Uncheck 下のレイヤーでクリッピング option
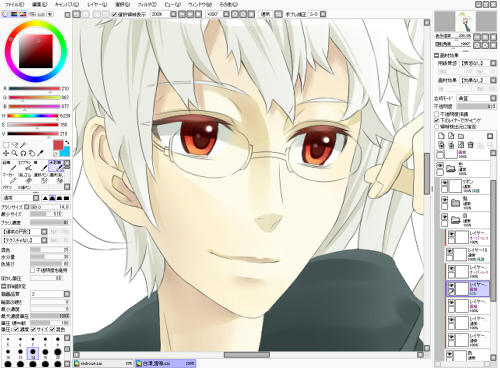This screenshot has width=500, height=368. (x=437, y=120)
